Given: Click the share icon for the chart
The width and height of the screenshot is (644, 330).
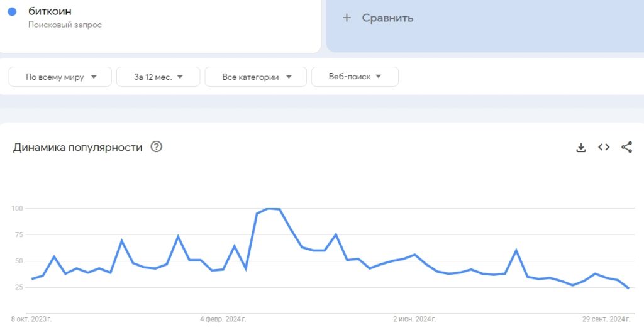Looking at the screenshot, I should tap(626, 147).
